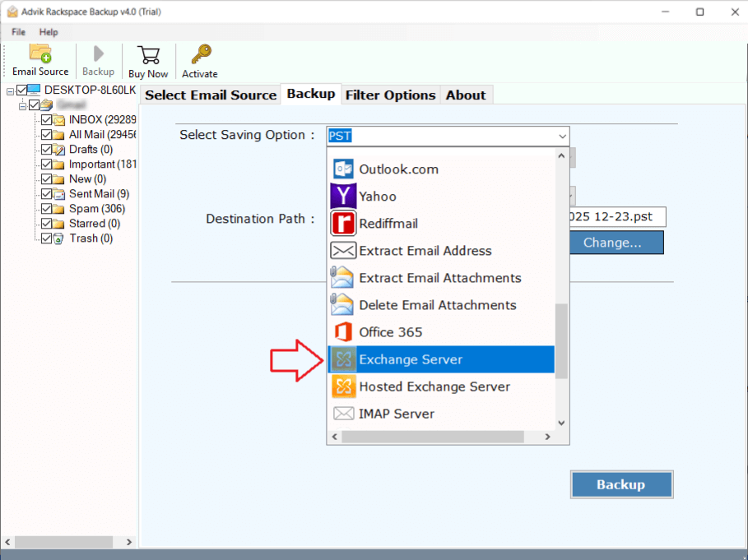Click the Exchange Server icon

(343, 359)
